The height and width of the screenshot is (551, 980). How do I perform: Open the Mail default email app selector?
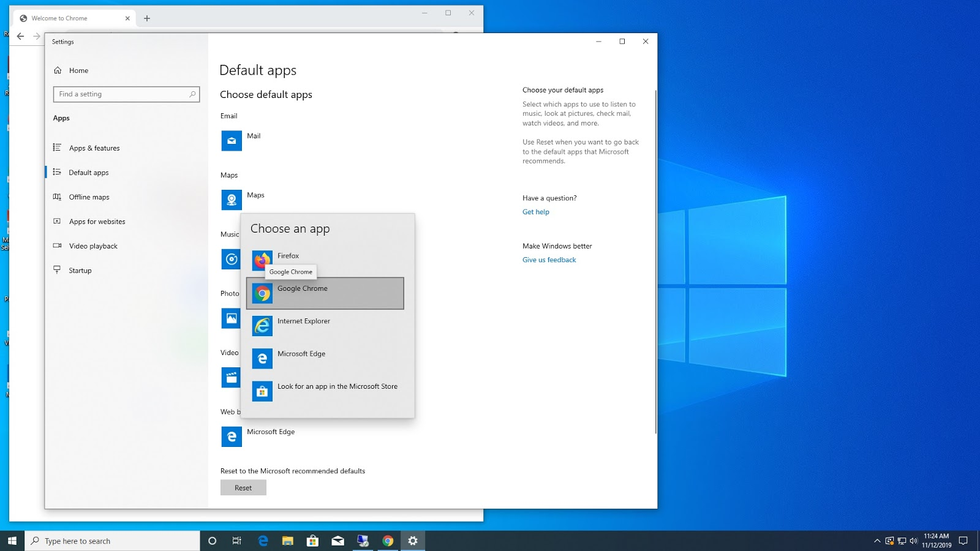pyautogui.click(x=241, y=140)
